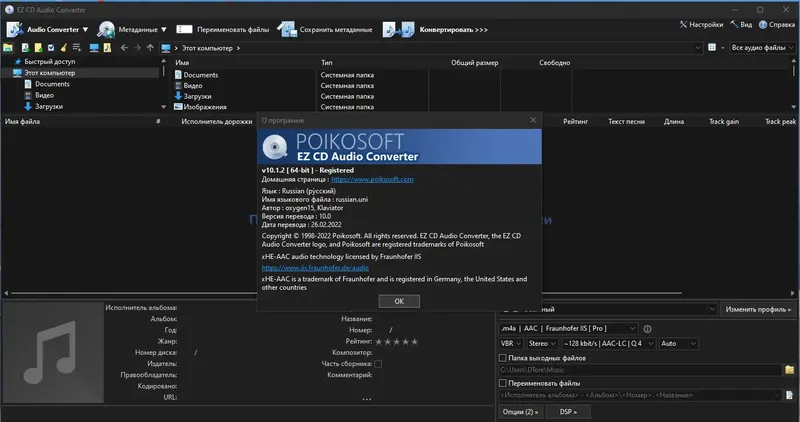Click the album cover art placeholder

pos(53,353)
